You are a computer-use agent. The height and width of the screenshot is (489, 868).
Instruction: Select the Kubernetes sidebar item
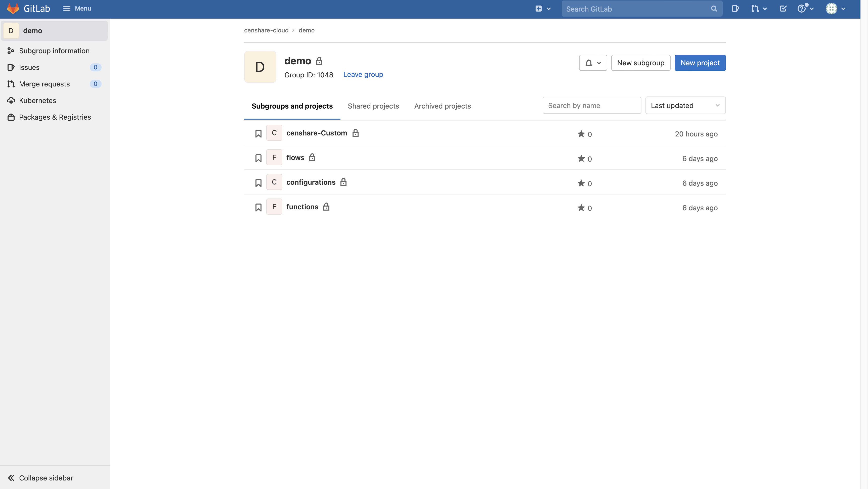click(37, 100)
